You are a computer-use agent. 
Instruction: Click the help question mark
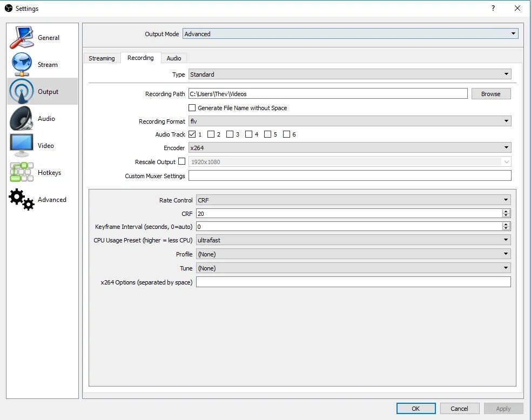(493, 8)
